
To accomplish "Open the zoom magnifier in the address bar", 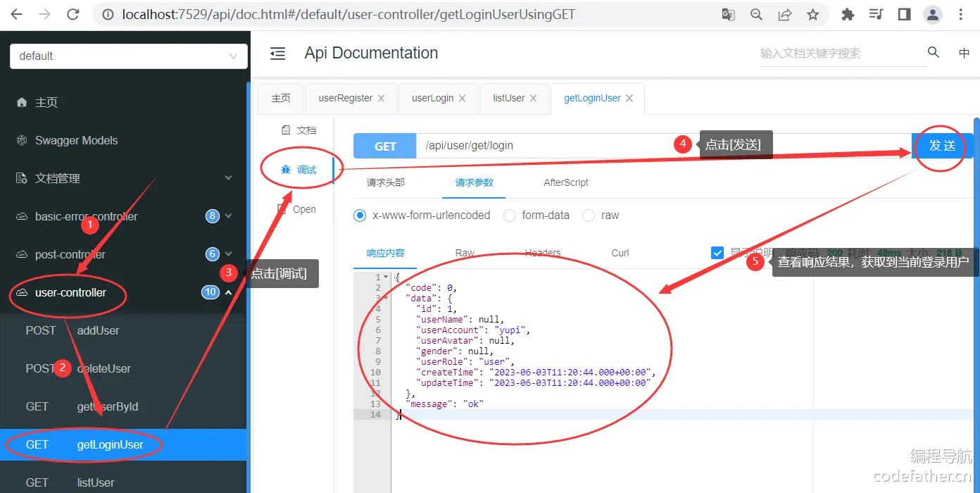I will [x=757, y=14].
